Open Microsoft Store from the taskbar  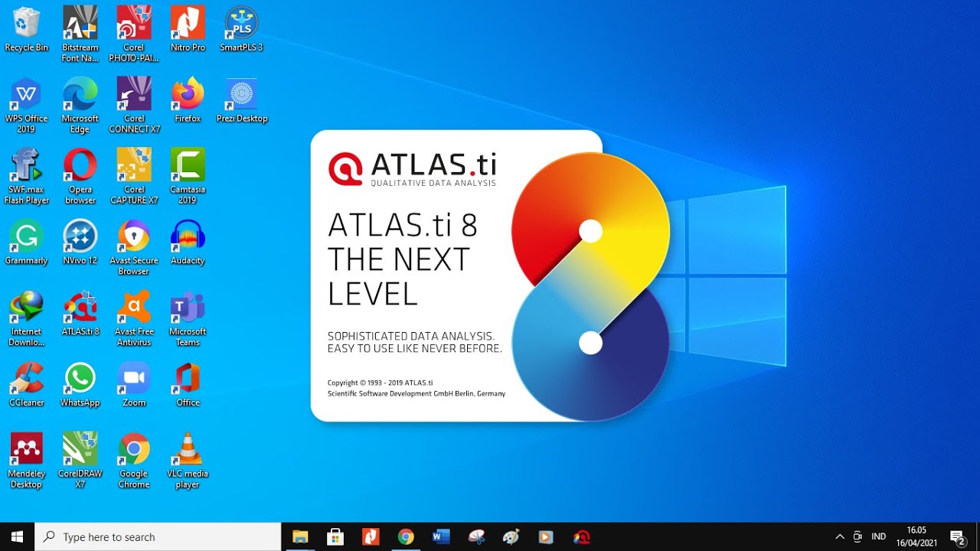click(x=335, y=536)
